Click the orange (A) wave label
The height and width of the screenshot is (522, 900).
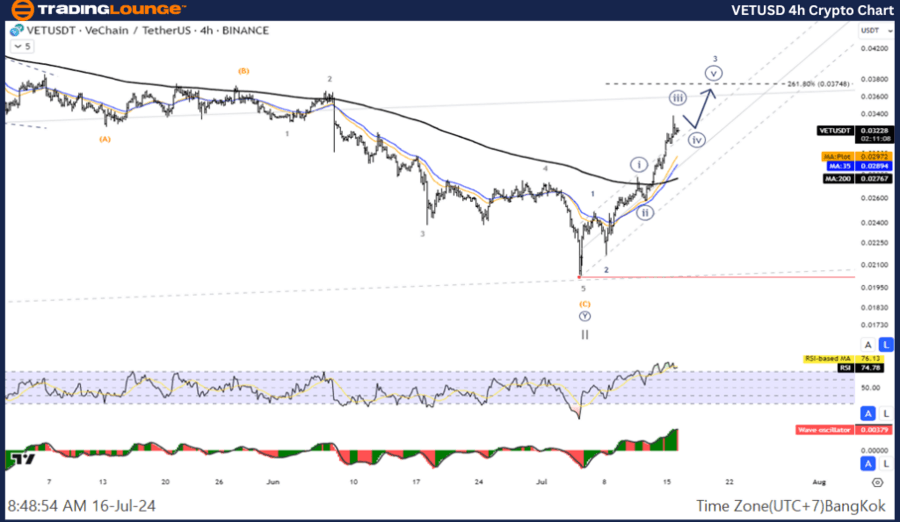(x=104, y=139)
